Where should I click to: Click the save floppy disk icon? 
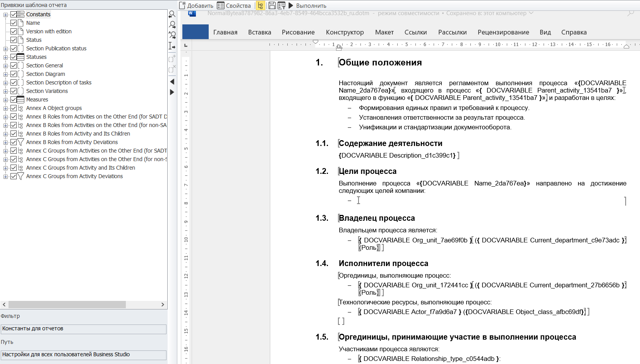pyautogui.click(x=272, y=5)
